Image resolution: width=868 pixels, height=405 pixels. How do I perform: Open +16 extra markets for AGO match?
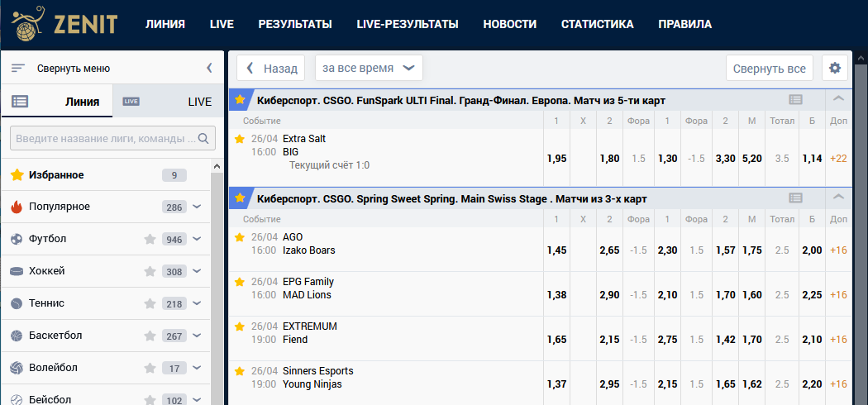pos(839,250)
